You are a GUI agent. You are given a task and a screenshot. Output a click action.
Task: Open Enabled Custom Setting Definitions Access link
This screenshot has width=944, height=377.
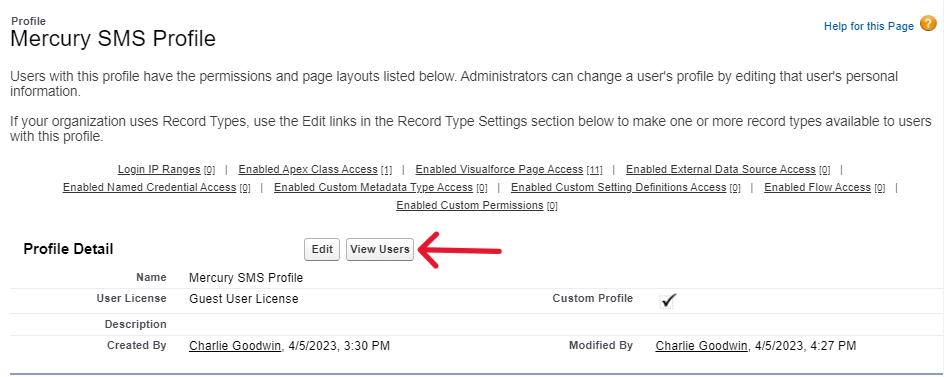618,187
